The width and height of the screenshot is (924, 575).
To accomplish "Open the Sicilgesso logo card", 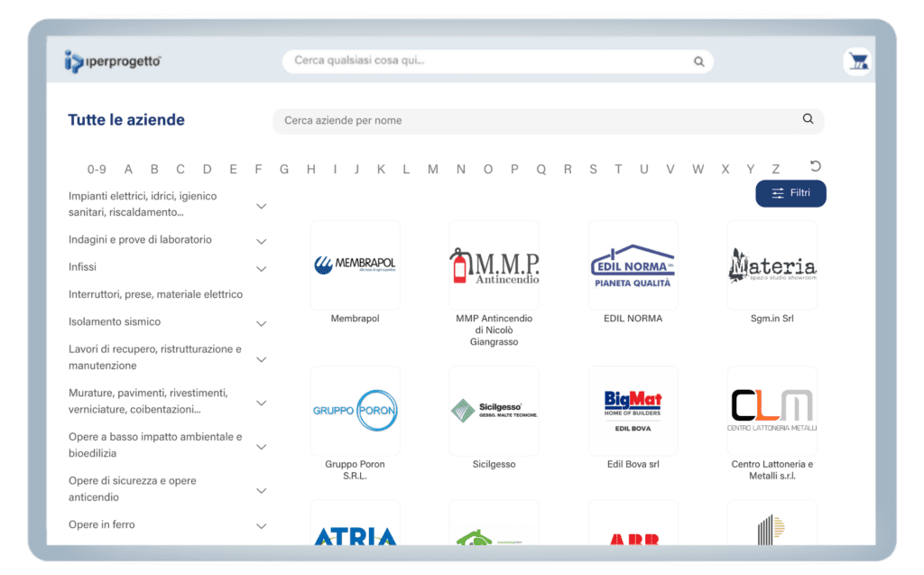I will click(x=494, y=411).
